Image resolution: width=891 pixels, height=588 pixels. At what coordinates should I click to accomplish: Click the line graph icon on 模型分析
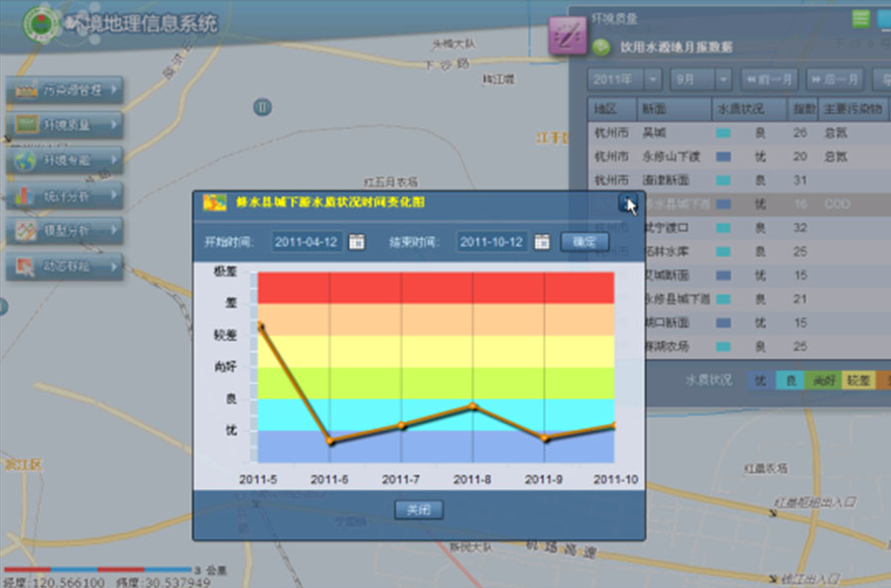pyautogui.click(x=26, y=231)
